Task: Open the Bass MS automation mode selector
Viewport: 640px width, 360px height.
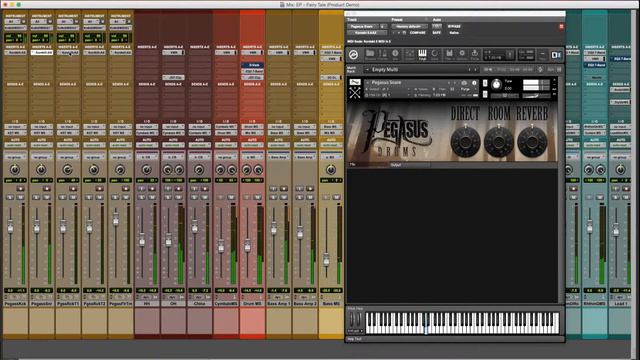Action: tap(331, 145)
